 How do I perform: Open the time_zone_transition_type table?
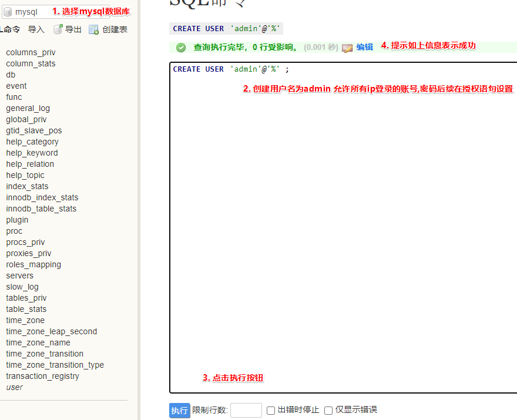(55, 365)
